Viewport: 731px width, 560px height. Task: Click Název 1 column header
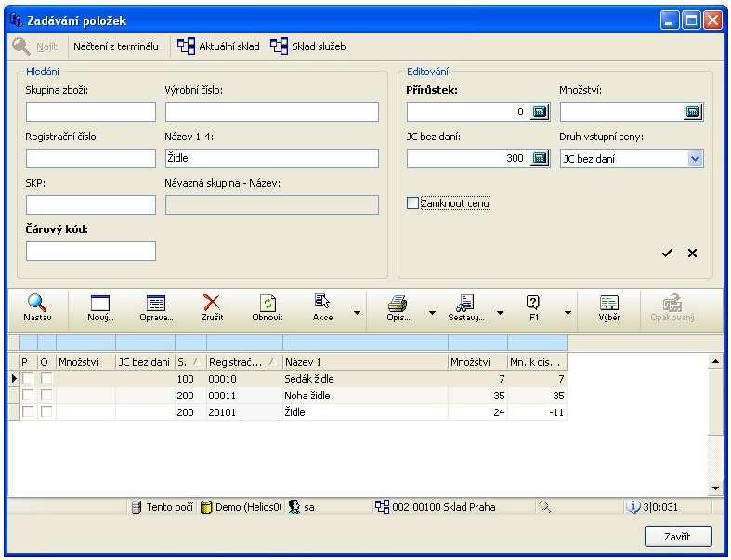click(x=365, y=362)
